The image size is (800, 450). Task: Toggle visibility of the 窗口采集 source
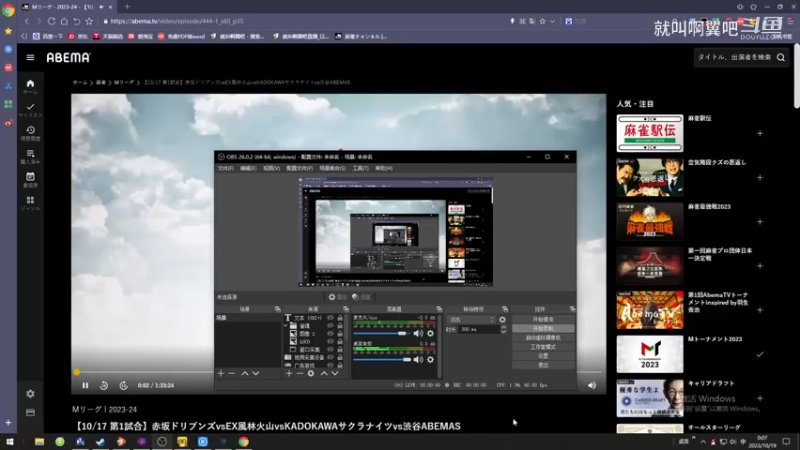330,349
